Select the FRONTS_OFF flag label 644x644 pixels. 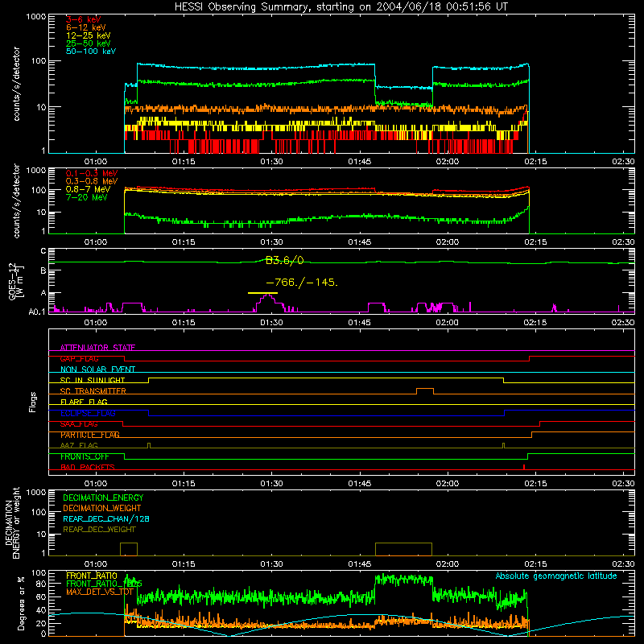point(85,456)
